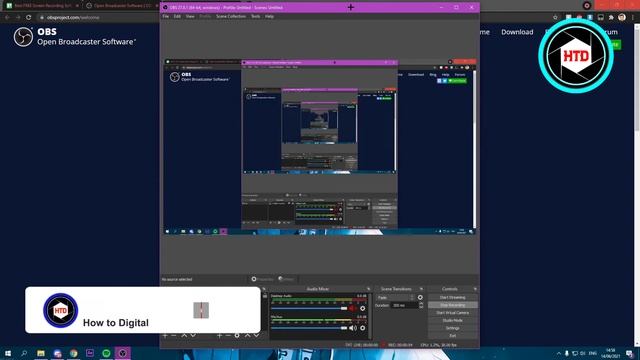640x360 pixels.
Task: Click Stop Recording in Controls
Action: 453,305
